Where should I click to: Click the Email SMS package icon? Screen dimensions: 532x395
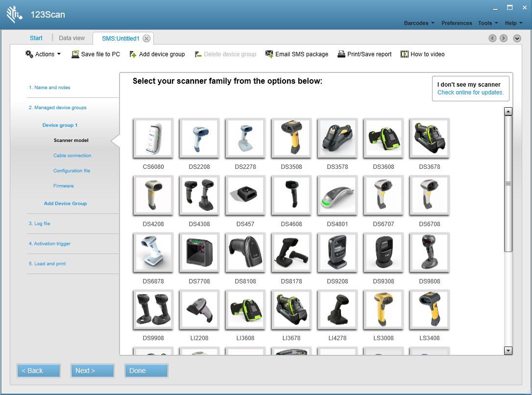[269, 54]
